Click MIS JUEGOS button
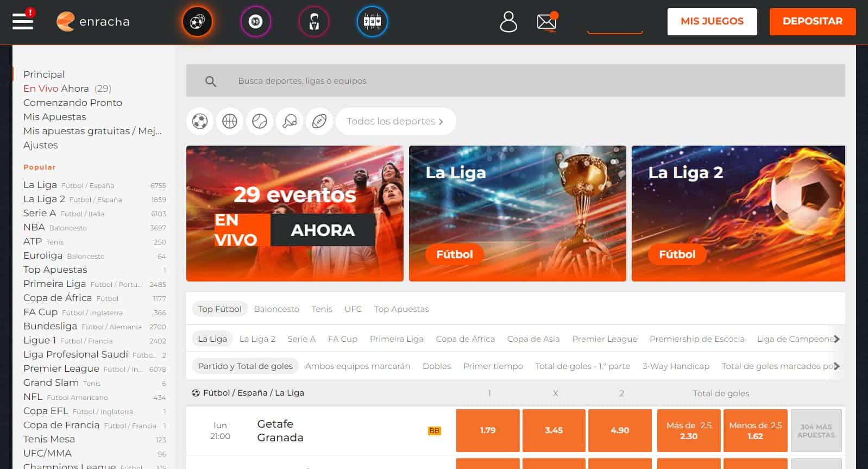 pyautogui.click(x=712, y=21)
